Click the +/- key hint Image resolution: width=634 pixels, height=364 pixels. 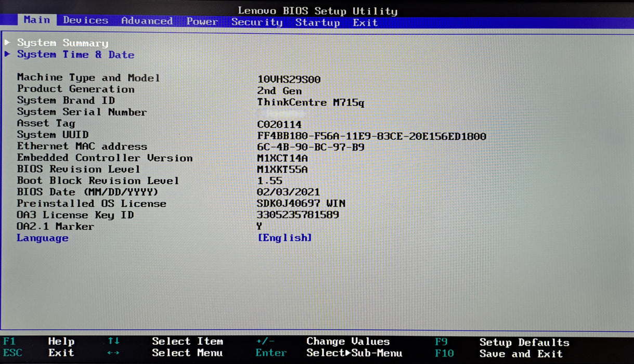pyautogui.click(x=265, y=342)
